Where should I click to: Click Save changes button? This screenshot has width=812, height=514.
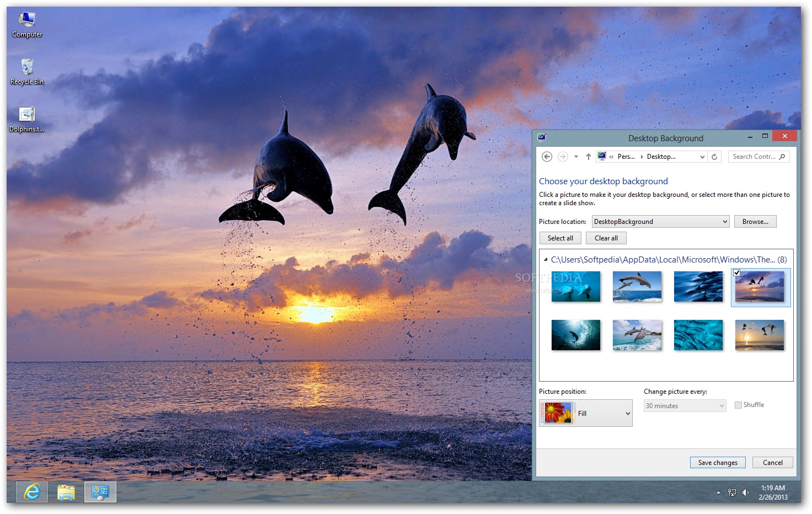point(718,463)
